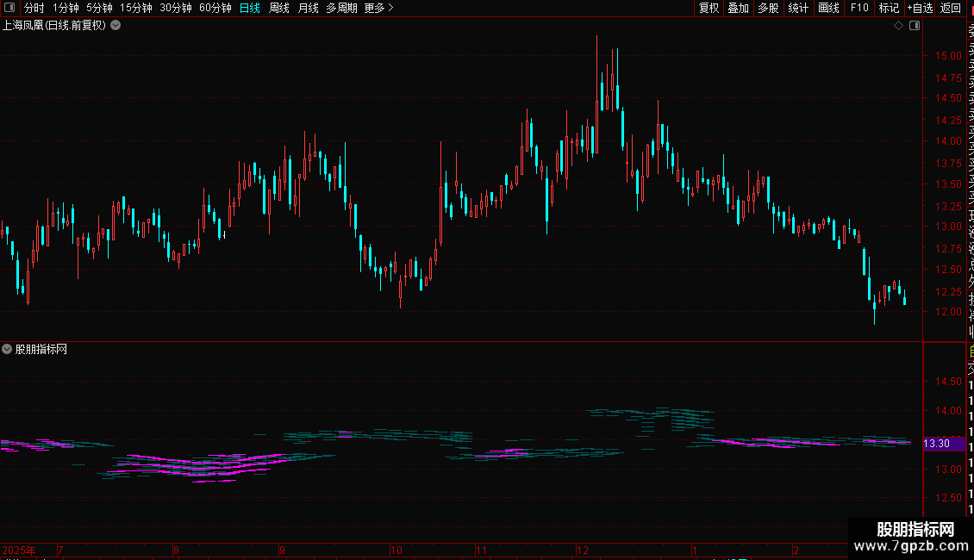
Task: Toggle the side panel icon in chart header
Action: pyautogui.click(x=915, y=26)
